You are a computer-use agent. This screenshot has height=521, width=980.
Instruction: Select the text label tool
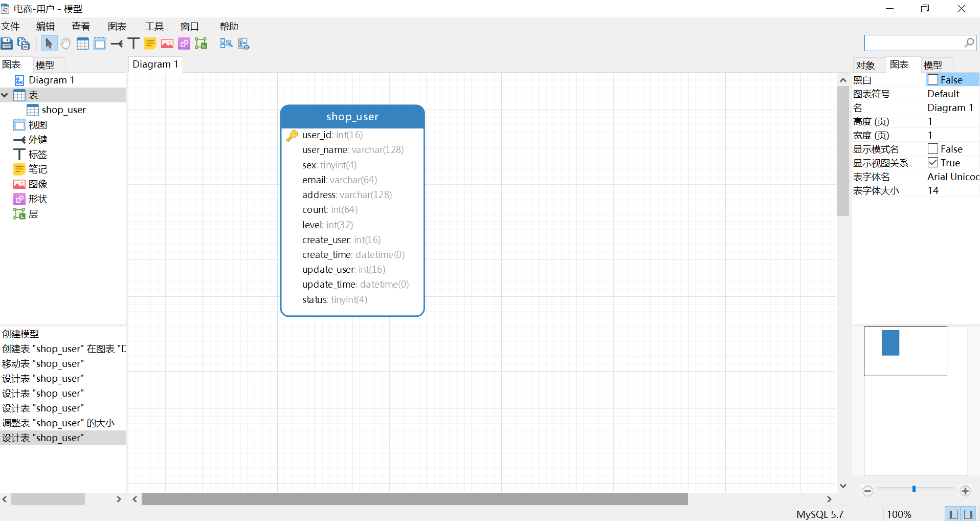133,44
